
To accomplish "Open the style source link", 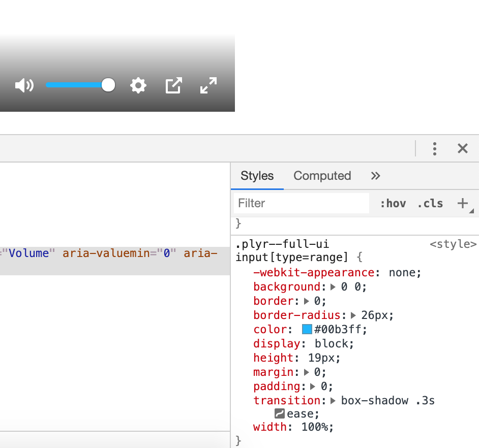I will (453, 244).
